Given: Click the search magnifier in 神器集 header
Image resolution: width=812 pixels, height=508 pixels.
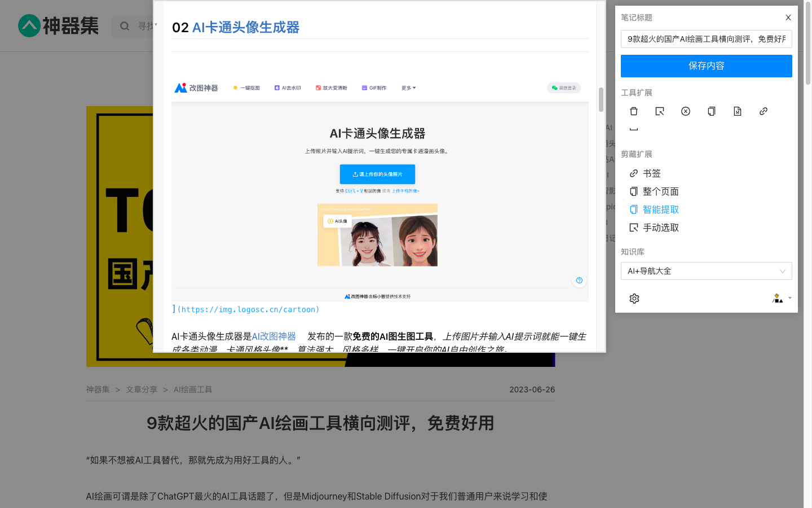Looking at the screenshot, I should coord(124,25).
